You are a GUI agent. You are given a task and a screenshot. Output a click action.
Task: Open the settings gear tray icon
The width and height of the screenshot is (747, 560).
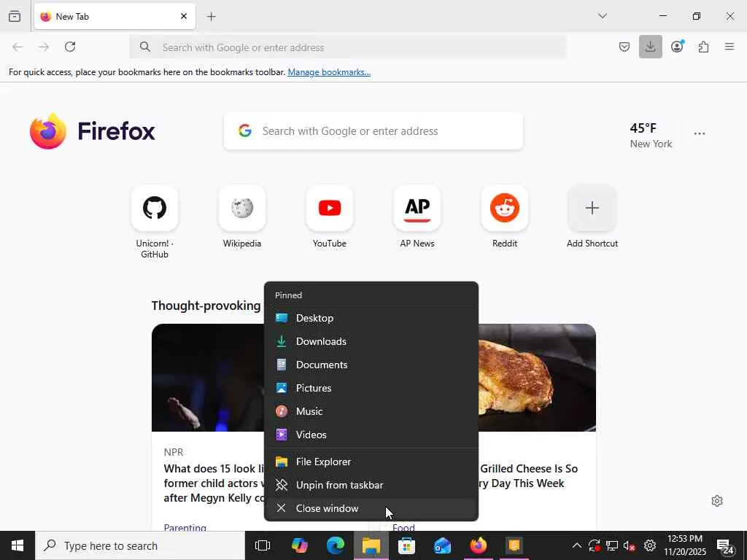pos(649,545)
